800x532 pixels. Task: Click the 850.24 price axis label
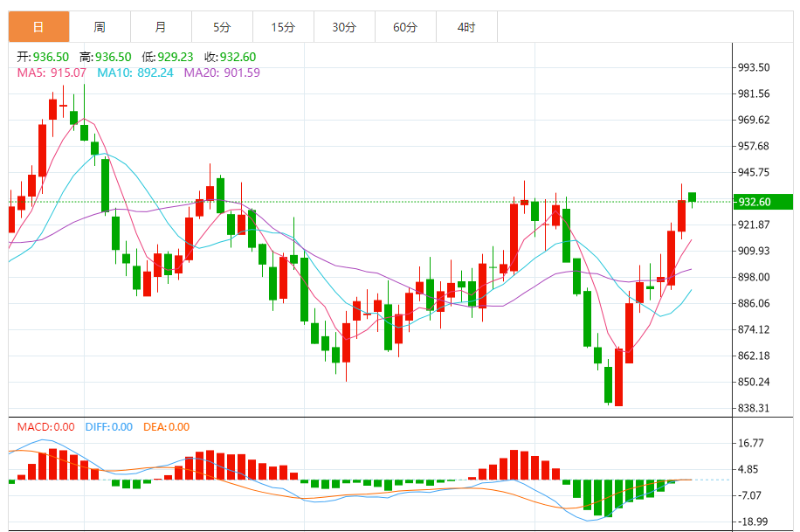(754, 382)
